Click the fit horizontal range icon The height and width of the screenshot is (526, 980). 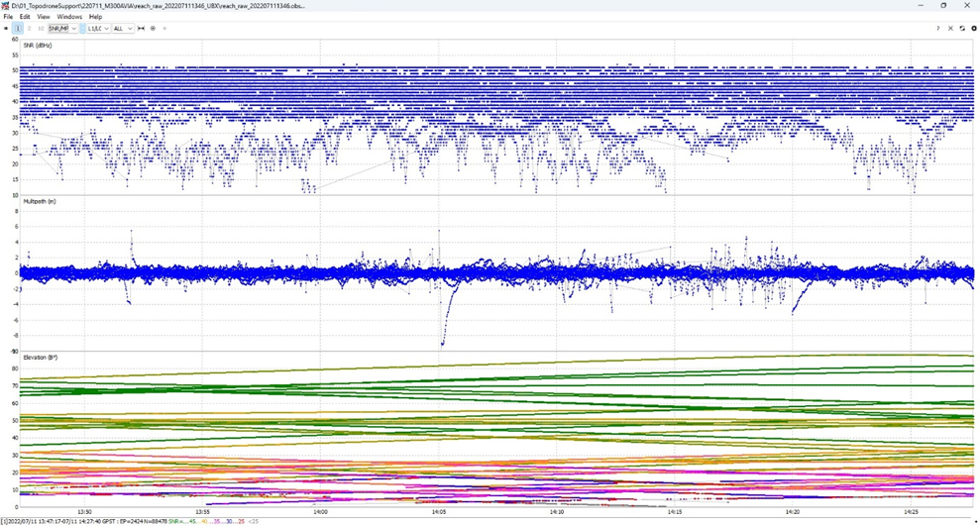142,28
